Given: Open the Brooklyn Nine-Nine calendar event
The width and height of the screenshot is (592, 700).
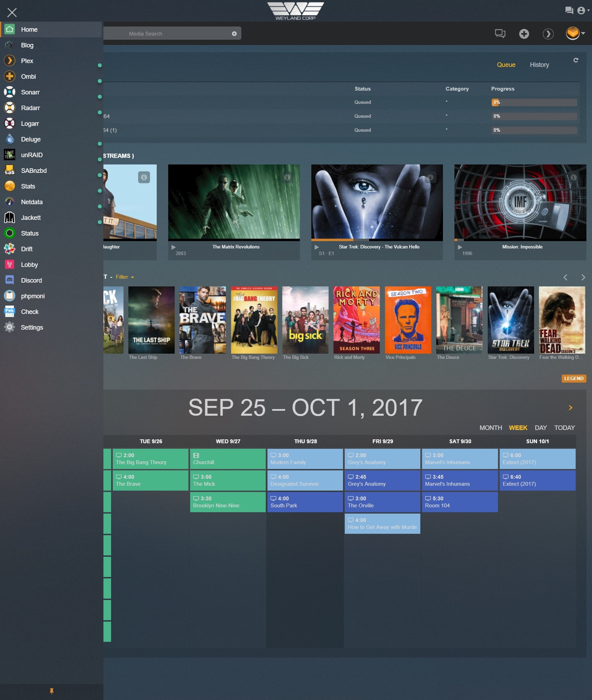Looking at the screenshot, I should pos(228,502).
